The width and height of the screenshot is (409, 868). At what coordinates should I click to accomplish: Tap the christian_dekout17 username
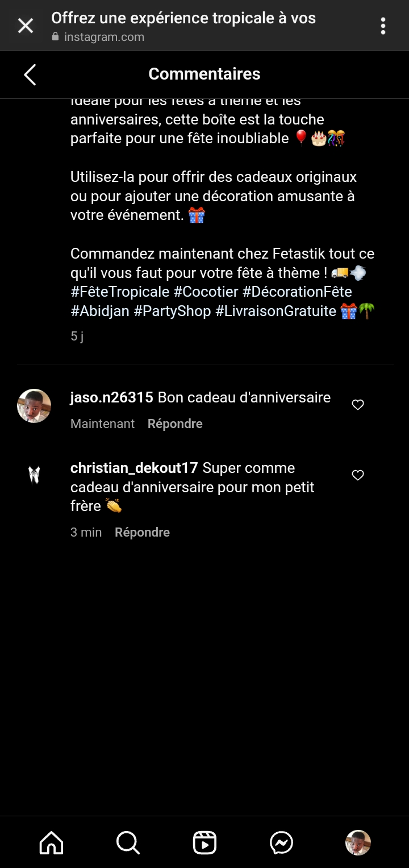(134, 468)
